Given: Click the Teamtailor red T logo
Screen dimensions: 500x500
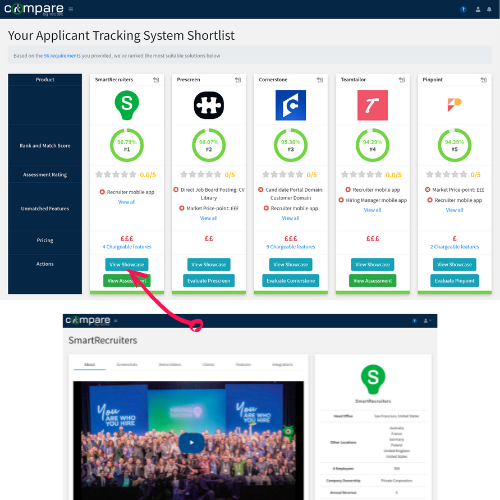Looking at the screenshot, I should [x=373, y=105].
